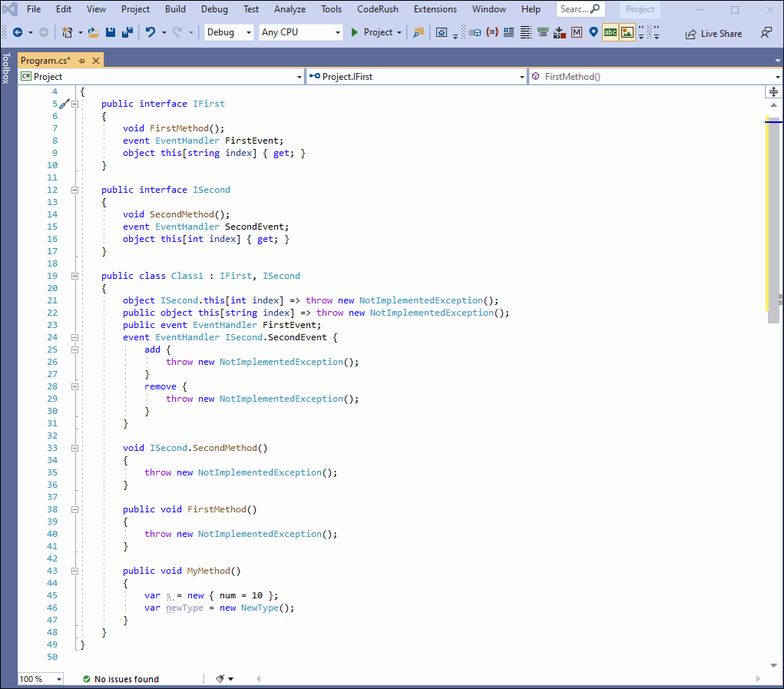Click the Find in Files magnifier icon
The image size is (784, 689).
pos(418,32)
